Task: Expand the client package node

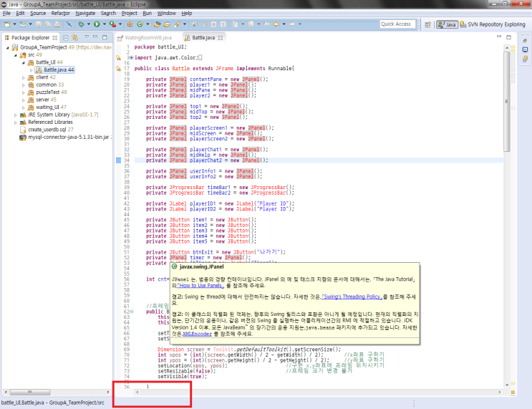Action: (x=24, y=78)
